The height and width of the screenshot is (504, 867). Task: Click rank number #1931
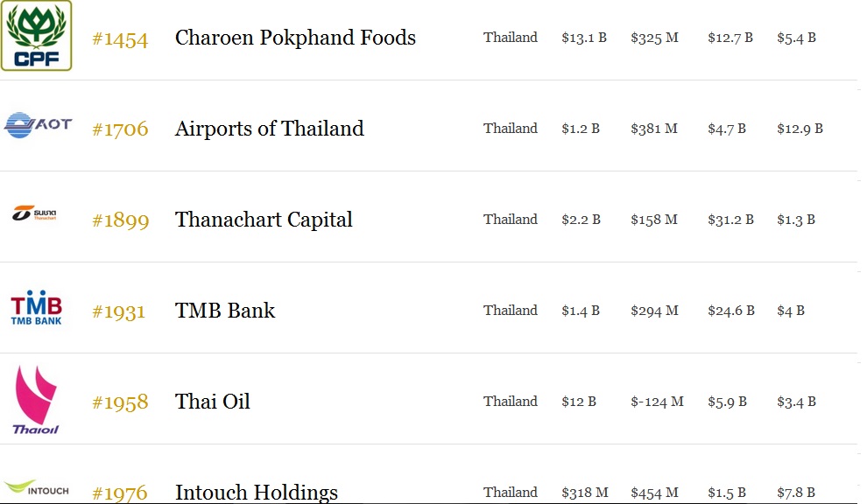118,311
